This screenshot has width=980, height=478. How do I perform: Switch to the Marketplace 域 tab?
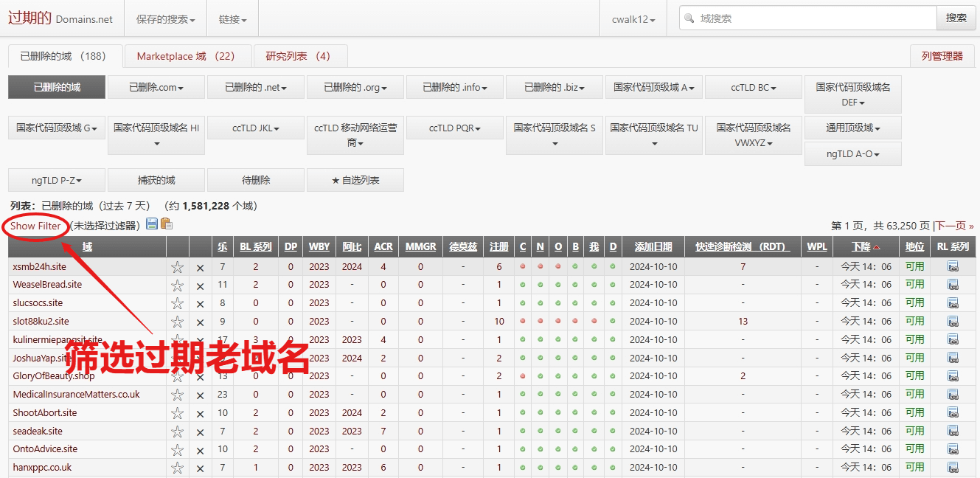coord(187,55)
